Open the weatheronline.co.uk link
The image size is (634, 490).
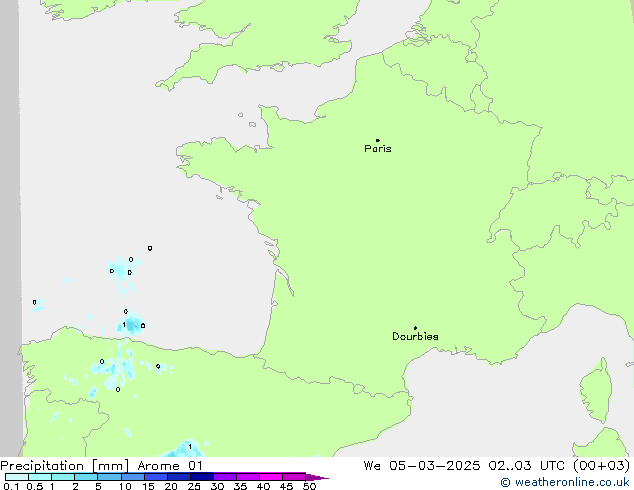pos(572,482)
